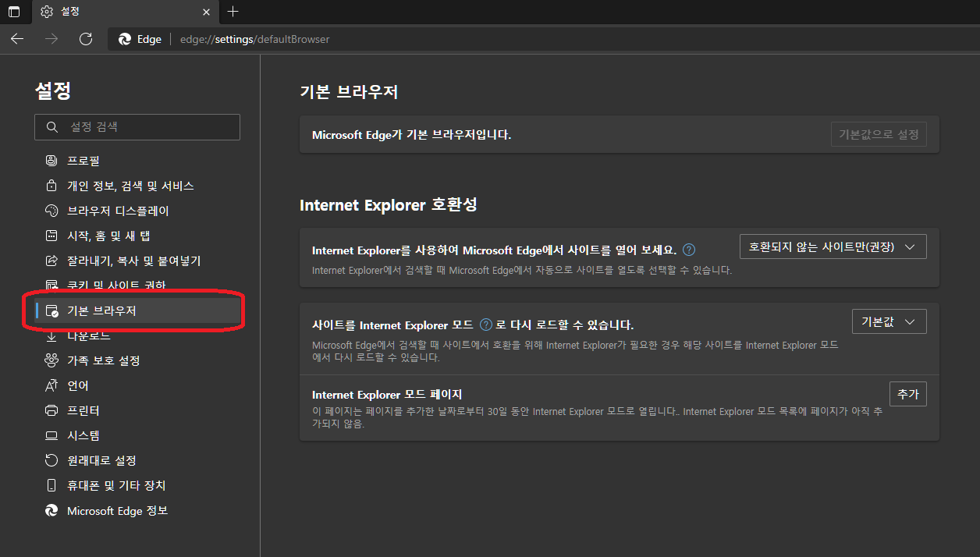This screenshot has height=557, width=980.
Task: Open 가족 보호 설정 section
Action: (104, 360)
